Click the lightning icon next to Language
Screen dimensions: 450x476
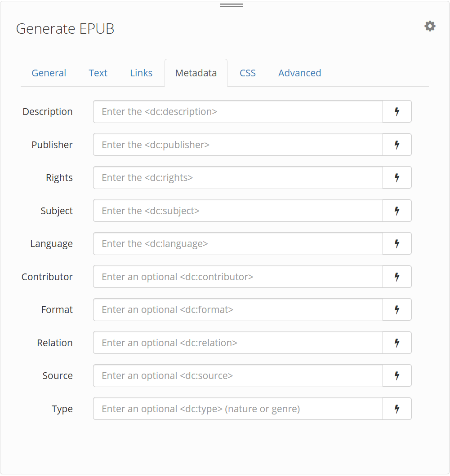pyautogui.click(x=397, y=243)
